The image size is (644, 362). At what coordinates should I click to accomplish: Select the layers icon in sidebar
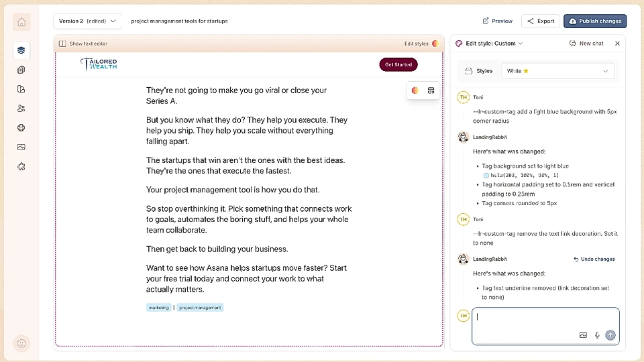point(21,50)
